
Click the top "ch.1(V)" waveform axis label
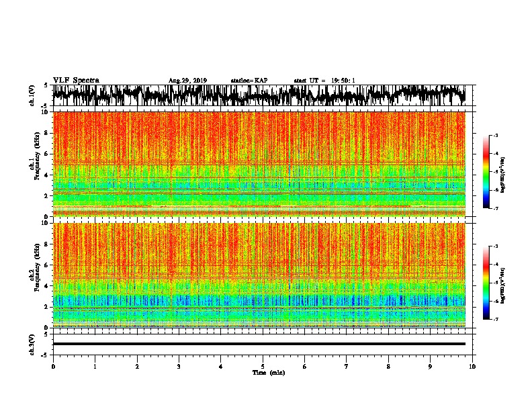point(32,95)
